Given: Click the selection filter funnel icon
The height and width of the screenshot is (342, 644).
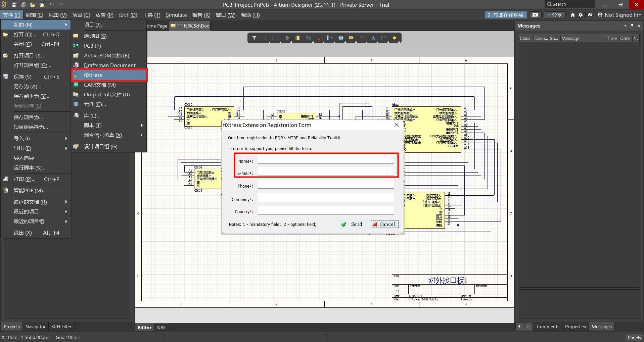Looking at the screenshot, I should point(254,38).
